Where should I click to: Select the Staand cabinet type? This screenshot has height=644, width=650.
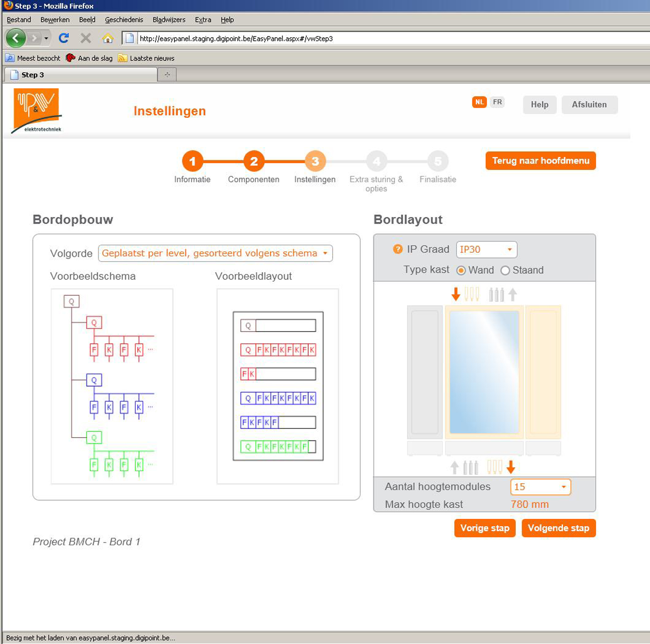pos(505,271)
